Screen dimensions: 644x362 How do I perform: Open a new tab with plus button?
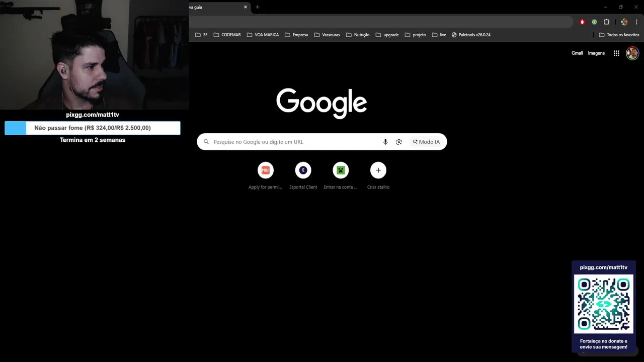click(258, 7)
